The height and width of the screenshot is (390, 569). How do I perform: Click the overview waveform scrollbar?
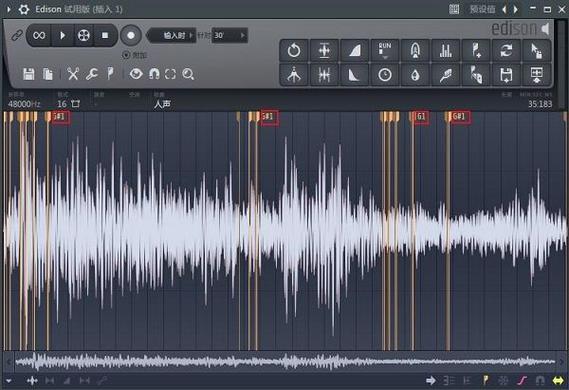[285, 361]
